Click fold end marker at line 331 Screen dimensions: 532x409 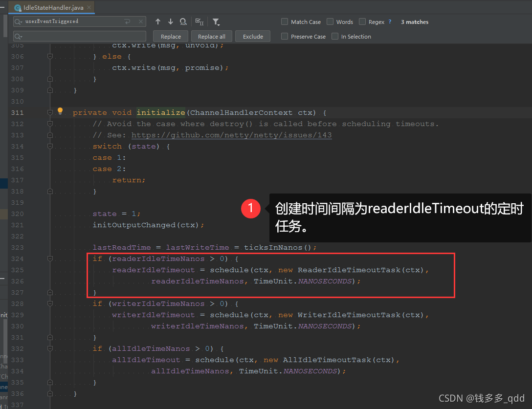point(50,338)
